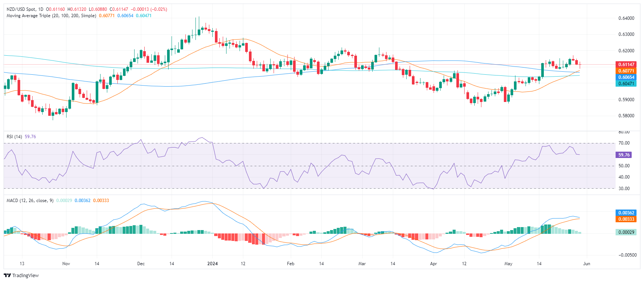Click the orange 0.60771 moving average tag
This screenshot has width=644, height=282.
pyautogui.click(x=626, y=71)
